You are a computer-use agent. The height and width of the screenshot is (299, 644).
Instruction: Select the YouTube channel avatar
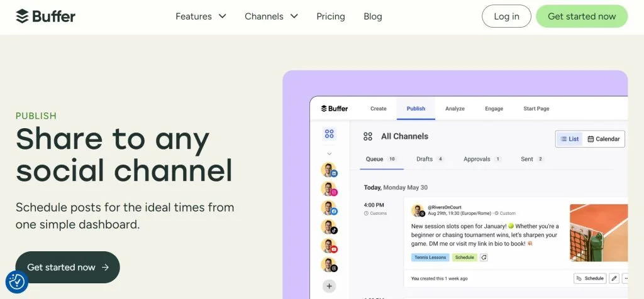point(329,246)
